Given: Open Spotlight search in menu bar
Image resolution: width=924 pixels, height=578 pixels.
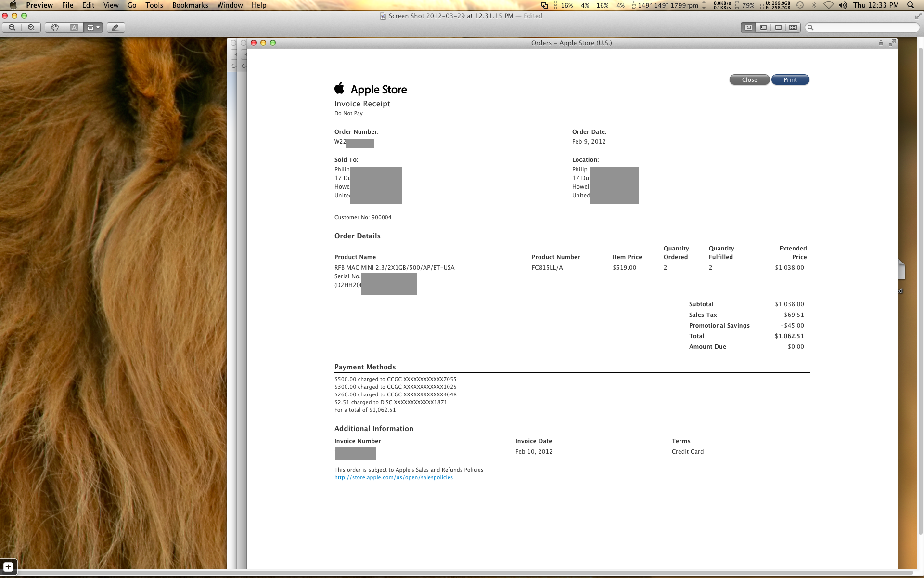Looking at the screenshot, I should [911, 5].
